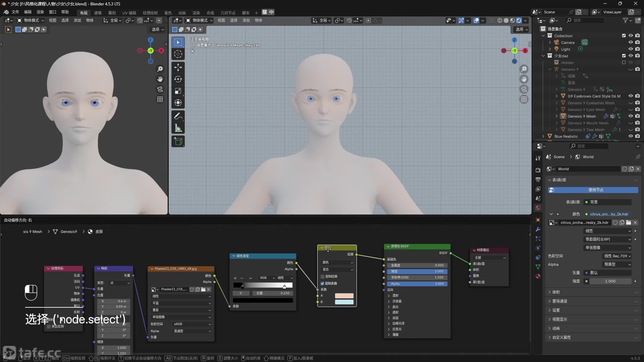The width and height of the screenshot is (644, 362).
Task: Select the 3D Cursor tool
Action: pos(178,54)
